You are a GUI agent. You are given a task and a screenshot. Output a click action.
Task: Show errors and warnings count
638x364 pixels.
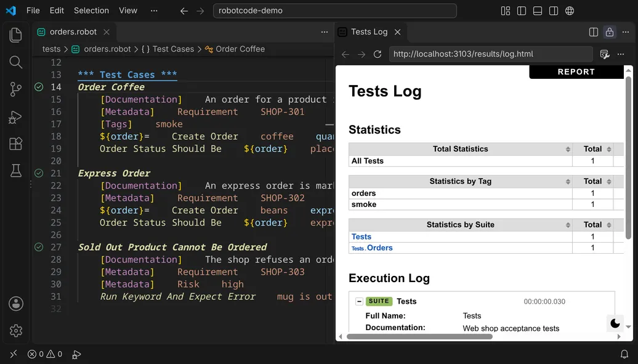[x=45, y=354]
